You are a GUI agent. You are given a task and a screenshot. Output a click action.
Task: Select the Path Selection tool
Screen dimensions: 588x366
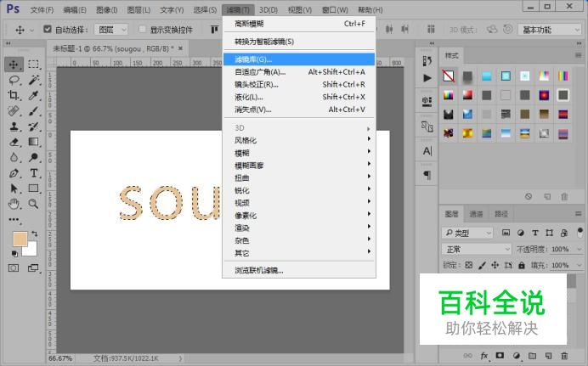coord(14,189)
